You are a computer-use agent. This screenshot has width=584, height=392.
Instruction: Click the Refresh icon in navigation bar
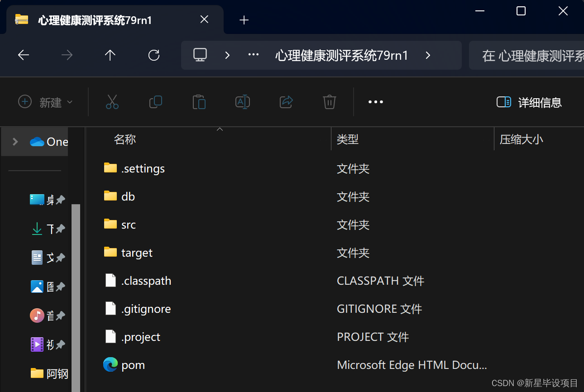[x=154, y=55]
